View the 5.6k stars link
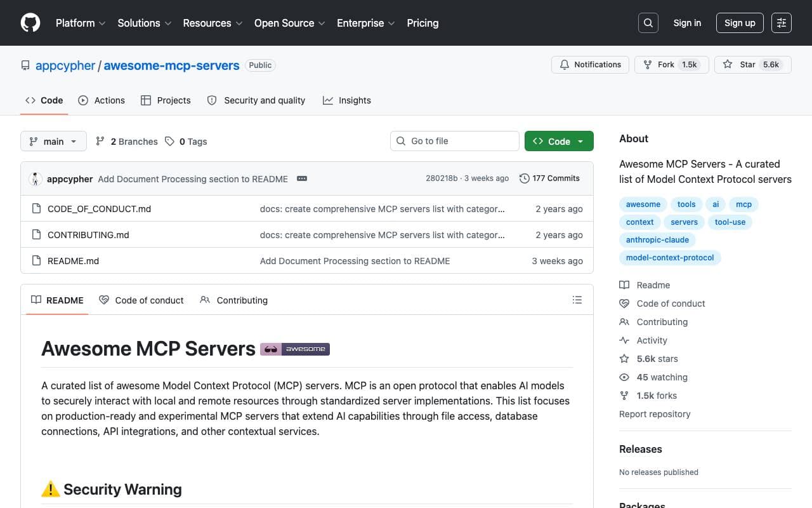The image size is (812, 508). pos(648,359)
